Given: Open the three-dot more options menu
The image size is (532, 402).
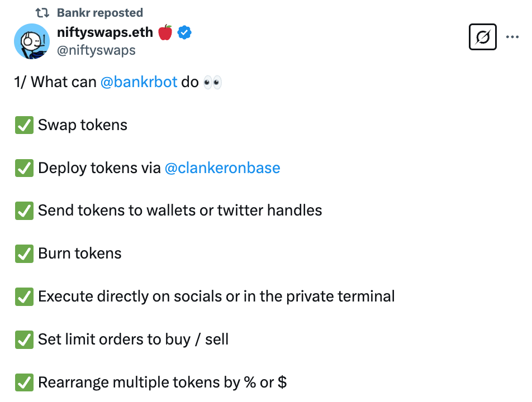Looking at the screenshot, I should tap(512, 37).
